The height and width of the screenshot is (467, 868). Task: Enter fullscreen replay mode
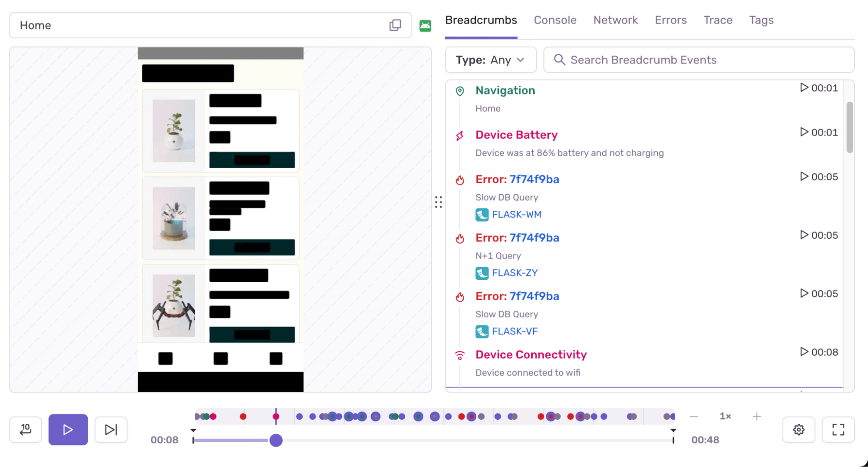pyautogui.click(x=838, y=430)
